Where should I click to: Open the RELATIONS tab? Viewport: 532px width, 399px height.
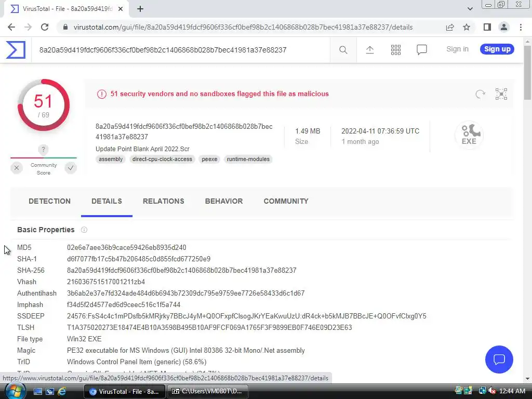pyautogui.click(x=164, y=201)
